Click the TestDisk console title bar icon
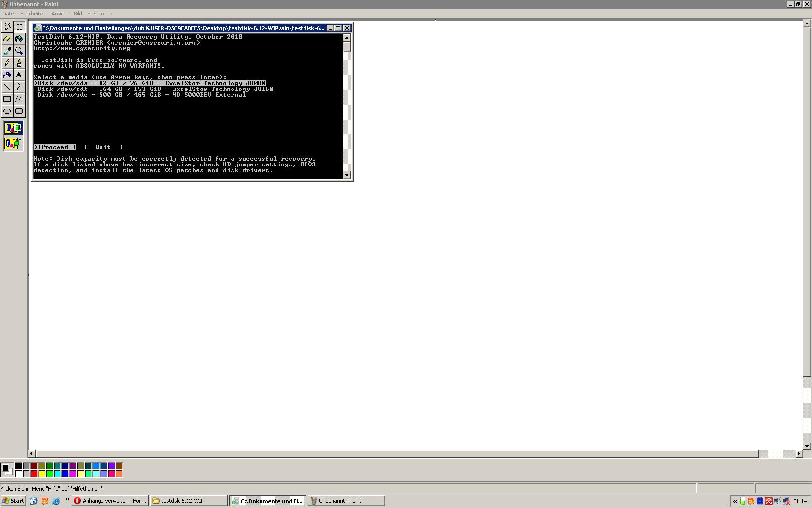Viewport: 812px width, 508px height. pos(37,28)
